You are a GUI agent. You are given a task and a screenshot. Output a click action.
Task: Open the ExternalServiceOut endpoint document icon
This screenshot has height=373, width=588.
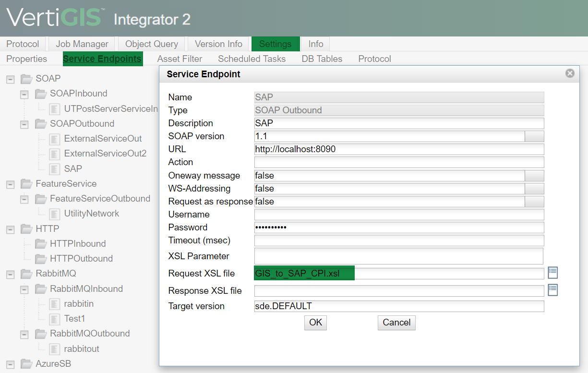click(55, 139)
